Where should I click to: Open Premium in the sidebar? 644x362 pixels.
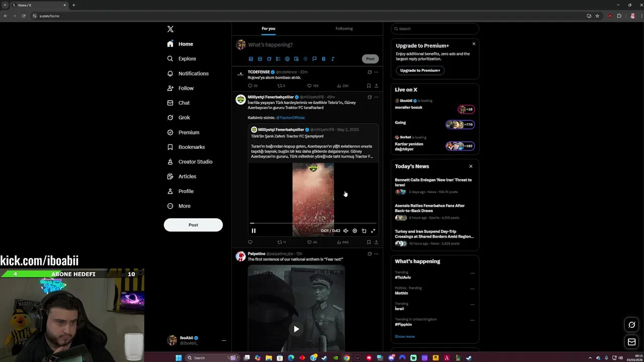(183, 133)
